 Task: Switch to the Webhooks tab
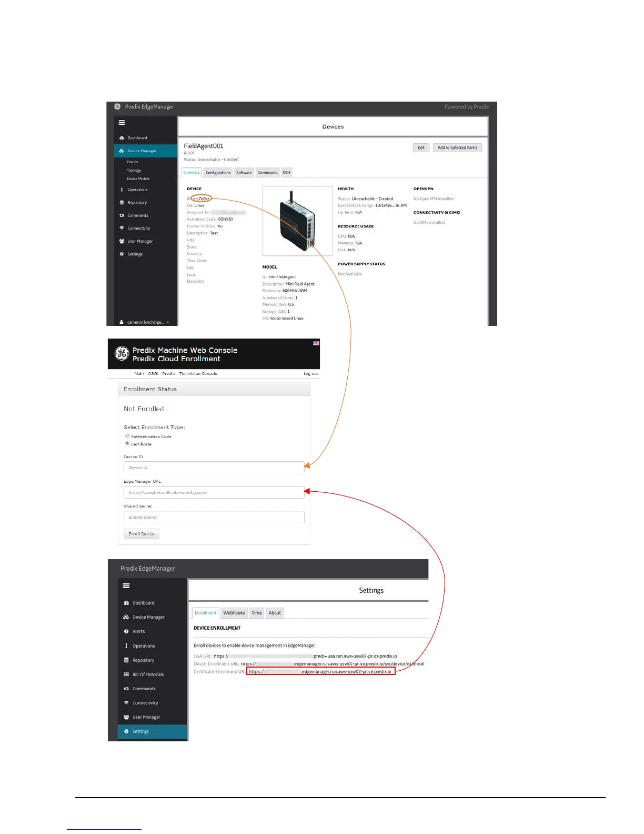[234, 613]
